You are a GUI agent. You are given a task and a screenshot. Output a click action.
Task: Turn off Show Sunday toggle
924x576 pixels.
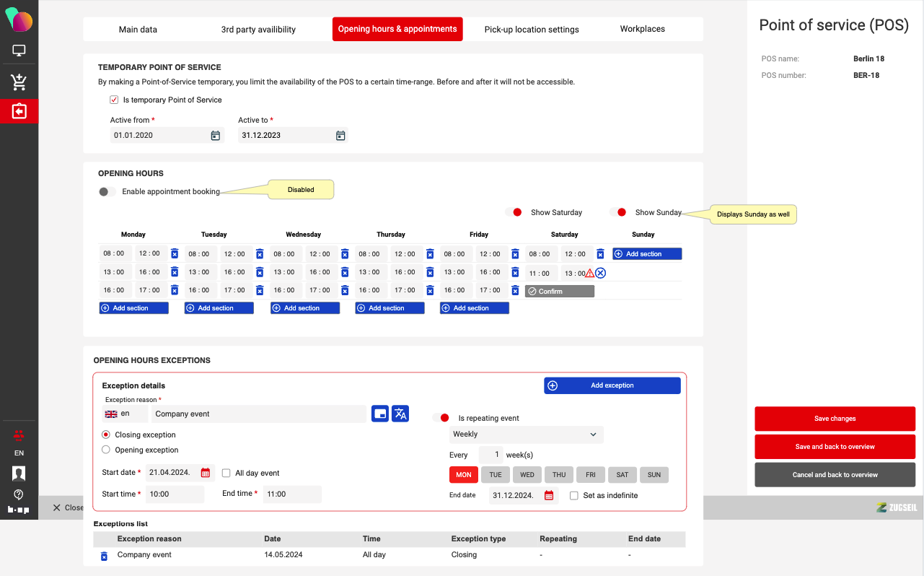coord(617,212)
